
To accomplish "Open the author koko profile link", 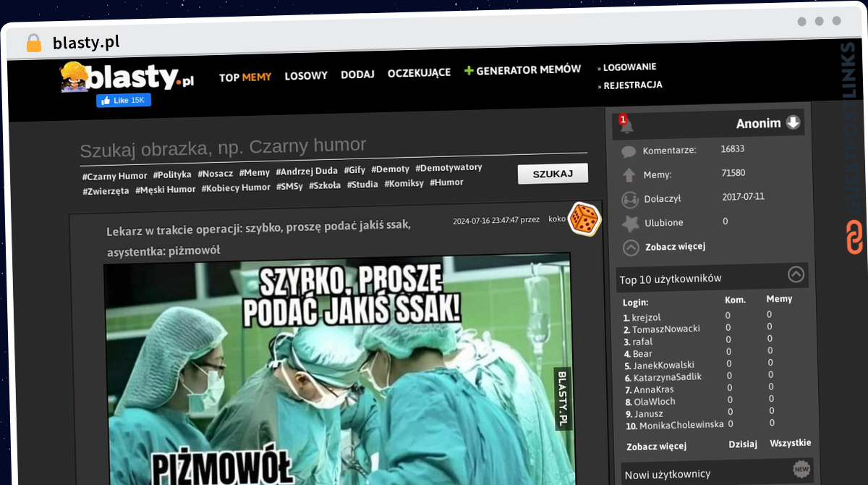I will [x=557, y=219].
